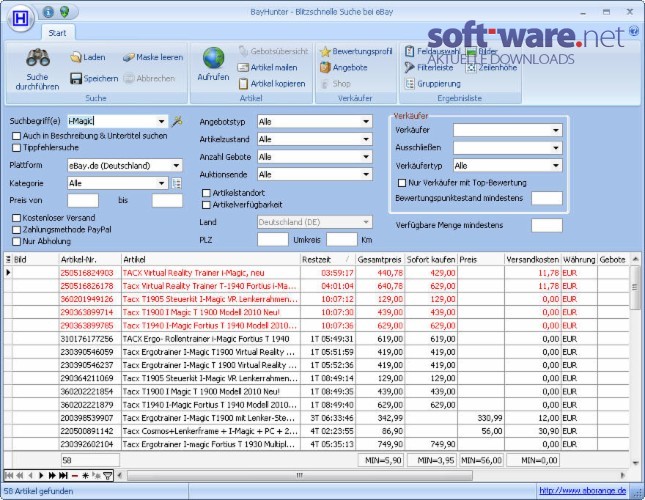Go to last record navigator button

click(x=63, y=476)
